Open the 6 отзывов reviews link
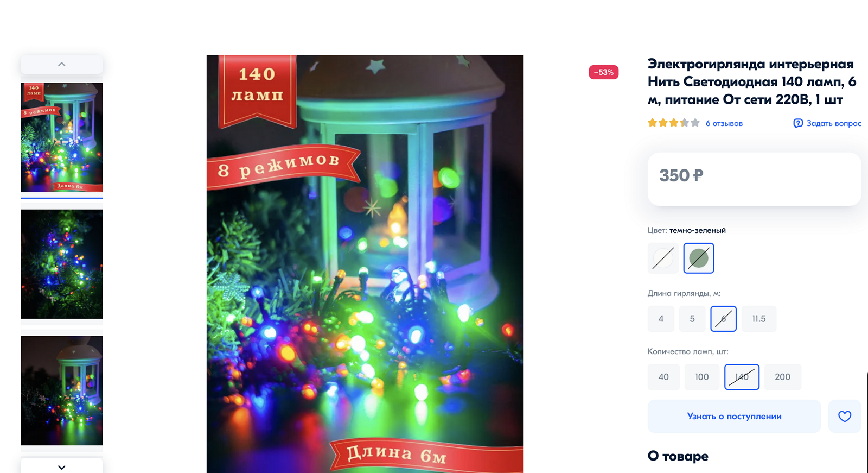 coord(724,123)
